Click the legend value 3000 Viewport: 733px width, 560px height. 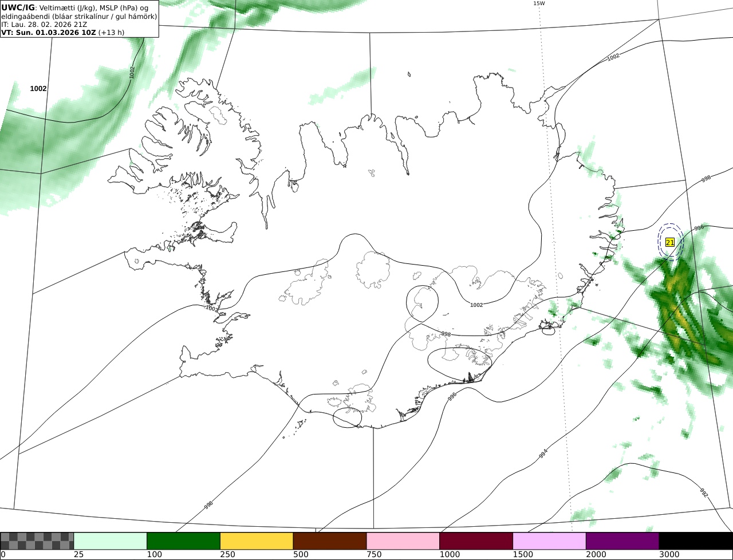pyautogui.click(x=669, y=555)
